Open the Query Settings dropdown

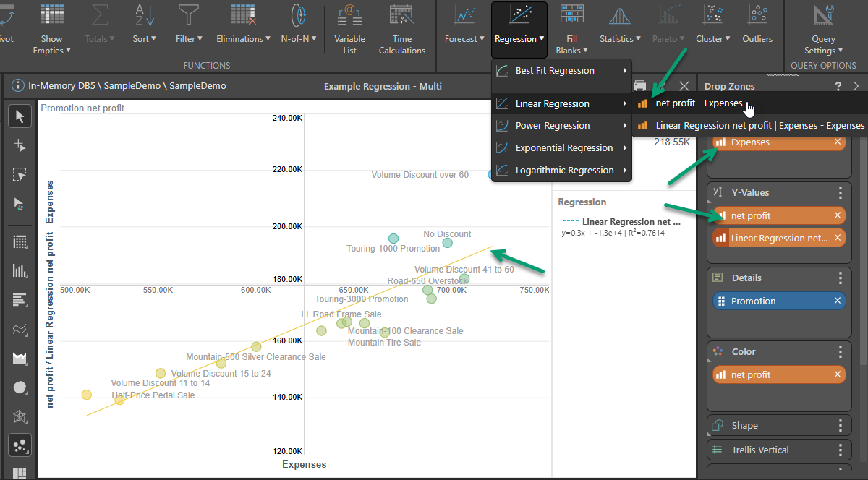[824, 30]
